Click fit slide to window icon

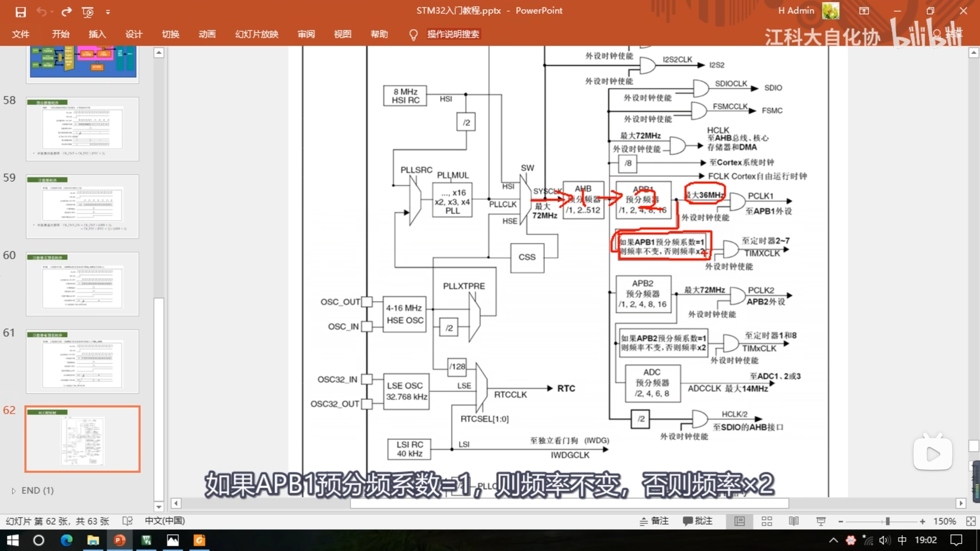[x=971, y=521]
